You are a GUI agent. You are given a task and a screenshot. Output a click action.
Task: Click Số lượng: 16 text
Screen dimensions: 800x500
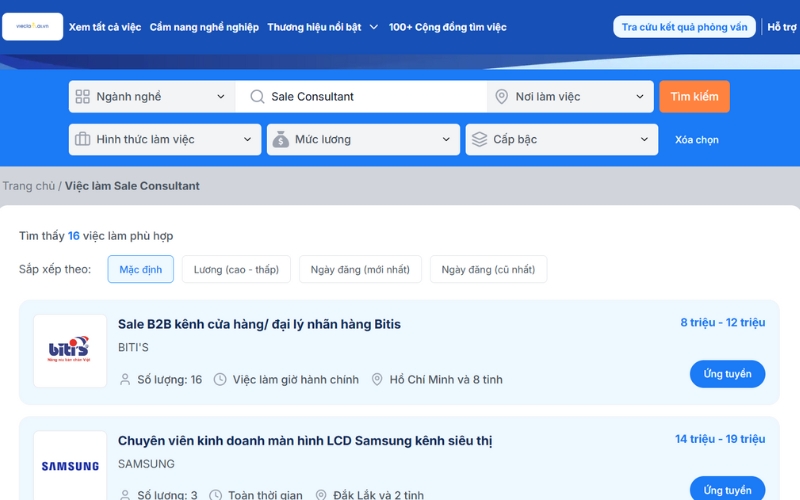click(x=169, y=380)
